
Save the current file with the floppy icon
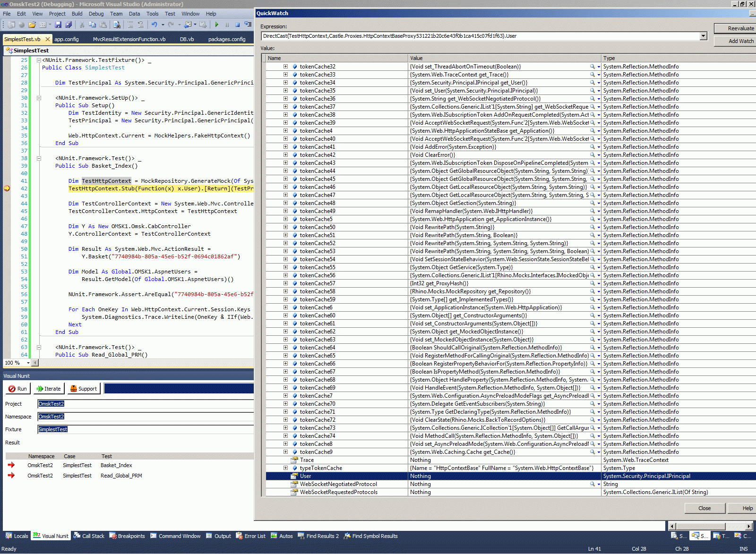(58, 25)
